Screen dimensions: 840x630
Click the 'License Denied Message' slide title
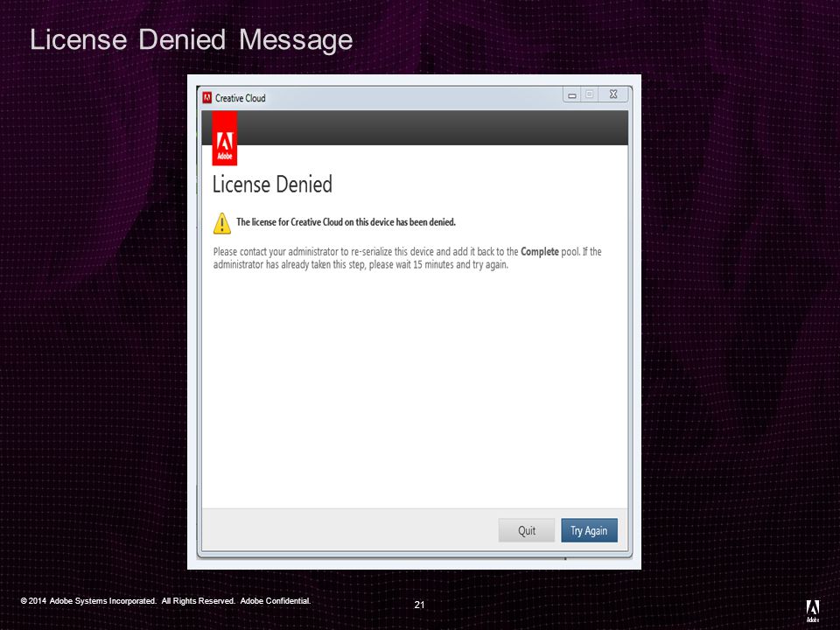click(192, 39)
